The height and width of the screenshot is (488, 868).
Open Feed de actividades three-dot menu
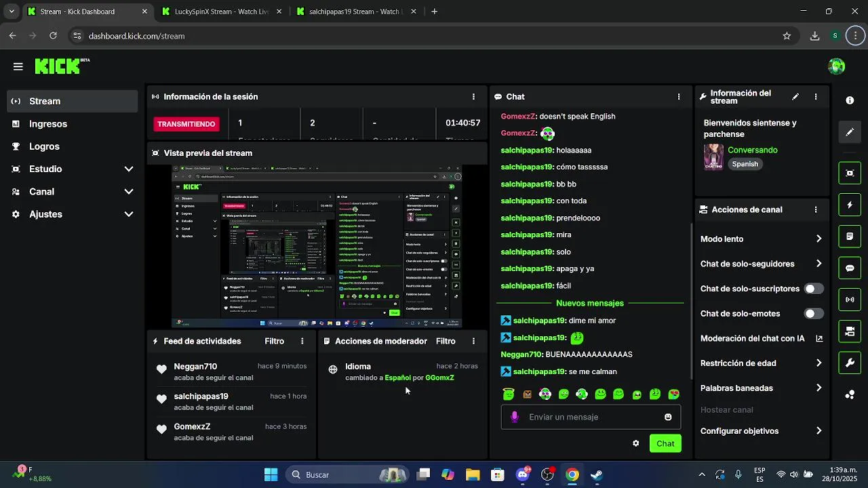(x=302, y=342)
